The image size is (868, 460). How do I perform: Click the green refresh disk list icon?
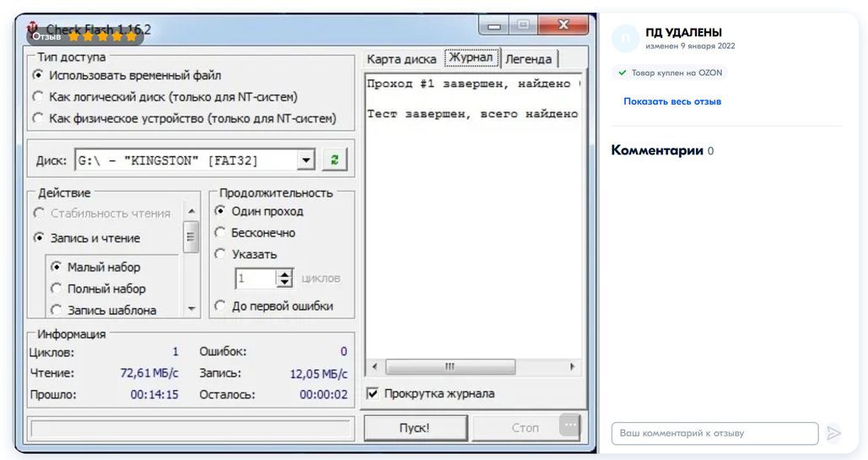[334, 160]
